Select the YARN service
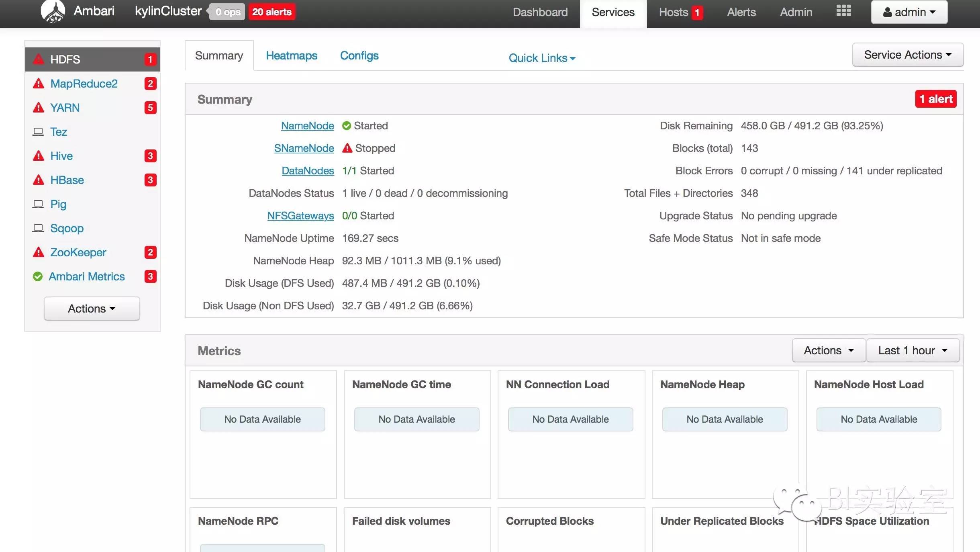Image resolution: width=980 pixels, height=552 pixels. [65, 108]
